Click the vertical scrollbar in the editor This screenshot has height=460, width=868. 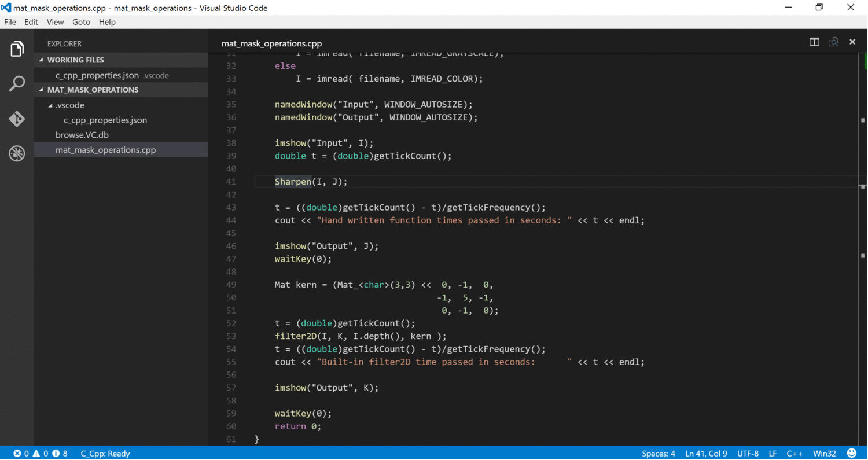tap(863, 249)
